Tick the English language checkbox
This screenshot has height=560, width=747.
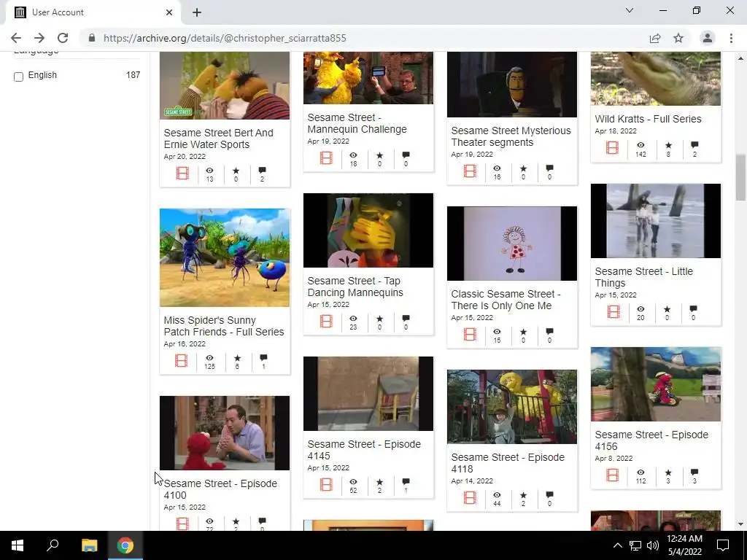18,77
